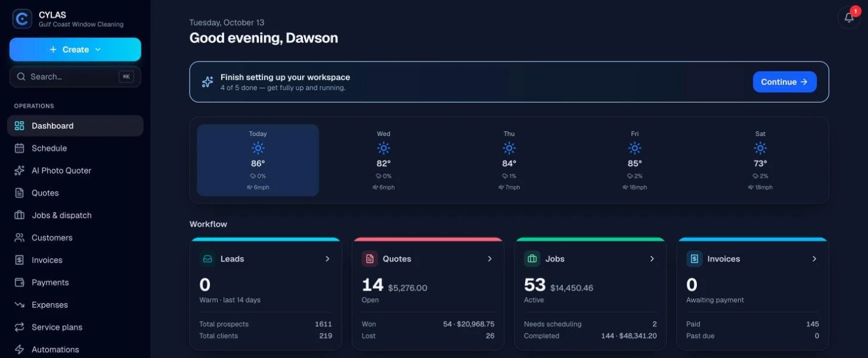This screenshot has width=868, height=358.
Task: Click the Continue setup button
Action: 785,82
